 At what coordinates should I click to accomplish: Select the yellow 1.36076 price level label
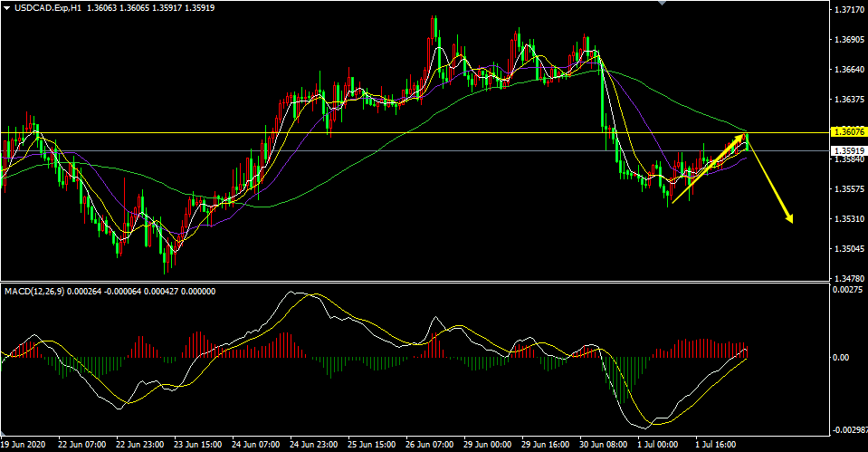tap(847, 132)
